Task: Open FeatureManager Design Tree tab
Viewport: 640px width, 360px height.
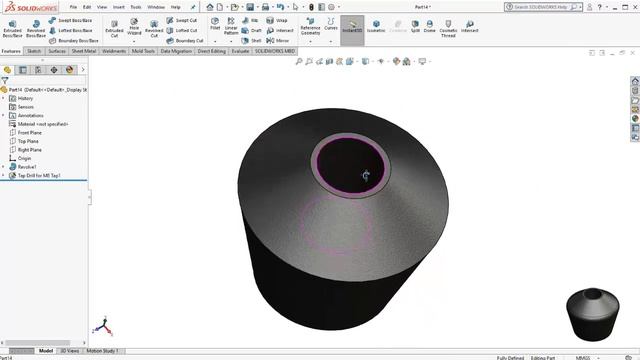Action: pyautogui.click(x=7, y=70)
